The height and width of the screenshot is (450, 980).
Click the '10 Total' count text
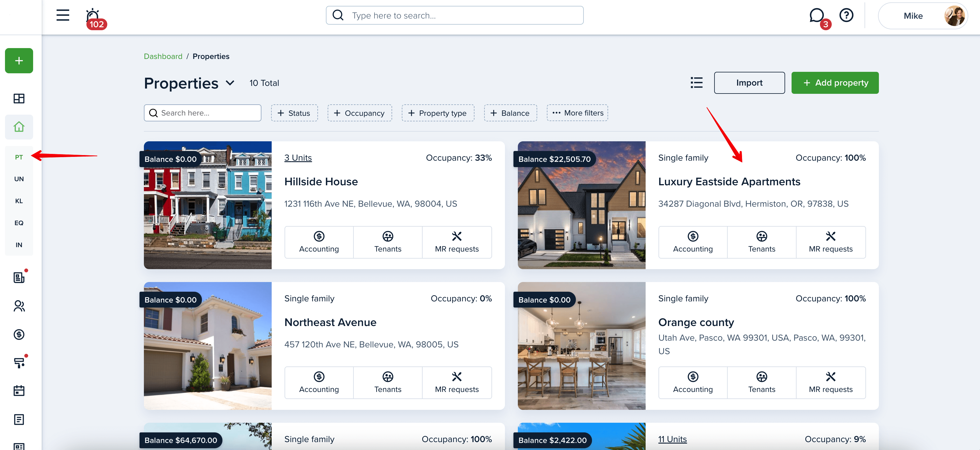click(x=264, y=83)
